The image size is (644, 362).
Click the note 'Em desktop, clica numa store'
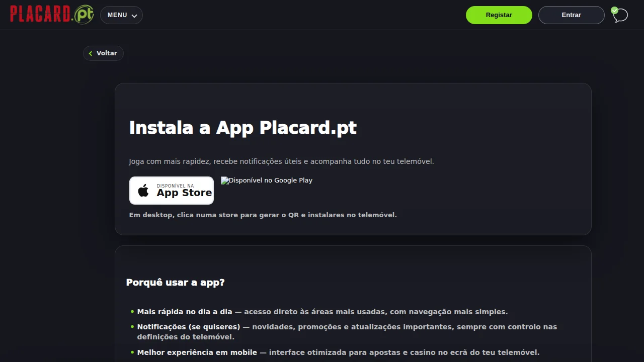pos(263,215)
